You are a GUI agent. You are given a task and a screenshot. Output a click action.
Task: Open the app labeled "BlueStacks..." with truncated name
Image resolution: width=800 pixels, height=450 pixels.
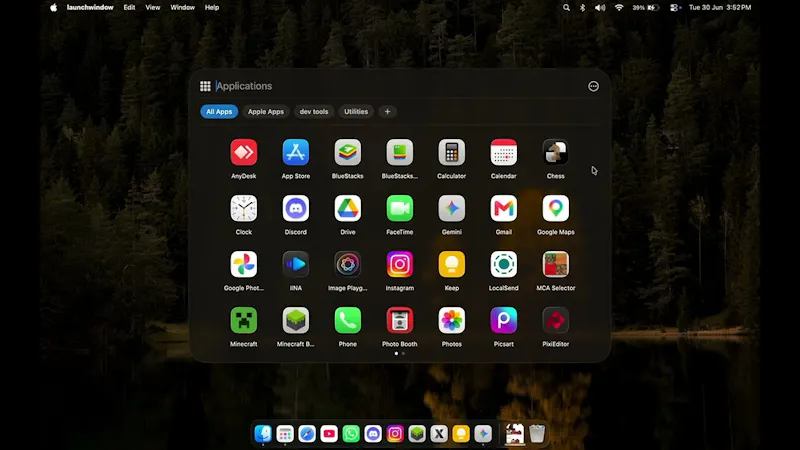[x=399, y=153]
